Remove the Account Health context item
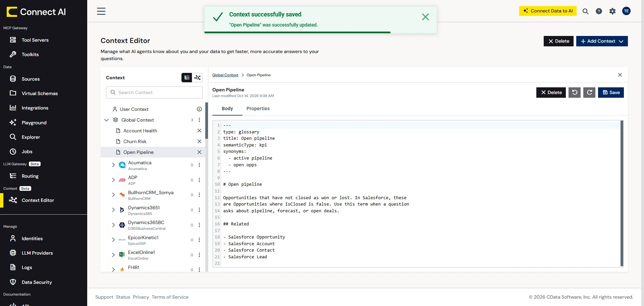Image resolution: width=644 pixels, height=306 pixels. pos(199,131)
